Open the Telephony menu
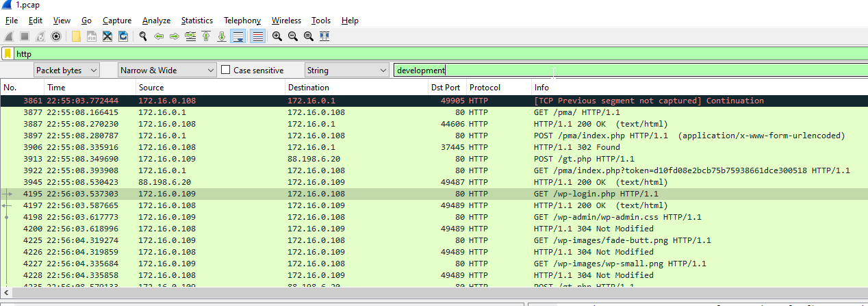Image resolution: width=868 pixels, height=306 pixels. pos(242,21)
